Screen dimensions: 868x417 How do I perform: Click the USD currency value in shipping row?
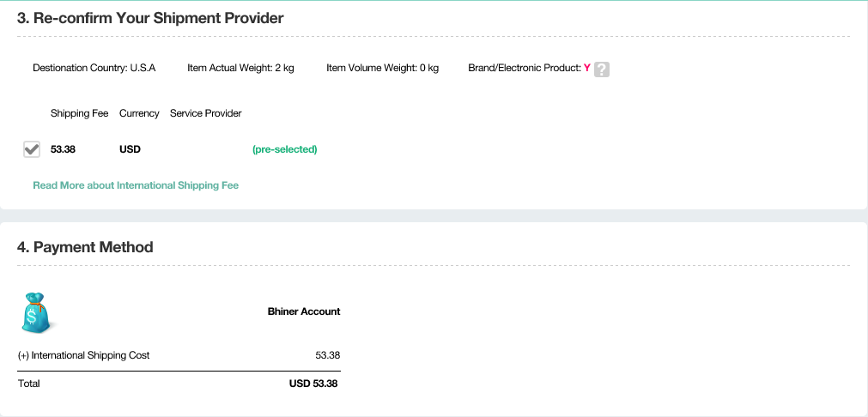click(130, 149)
